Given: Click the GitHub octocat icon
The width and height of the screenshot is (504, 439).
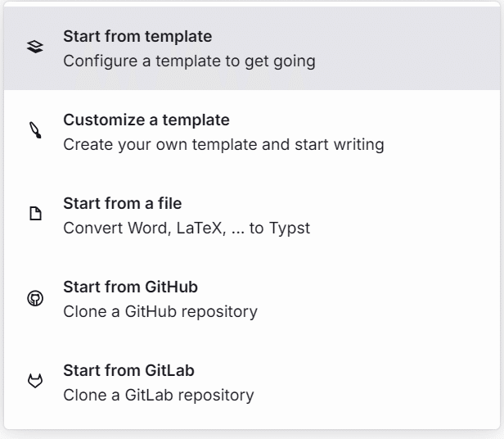Looking at the screenshot, I should (34, 298).
